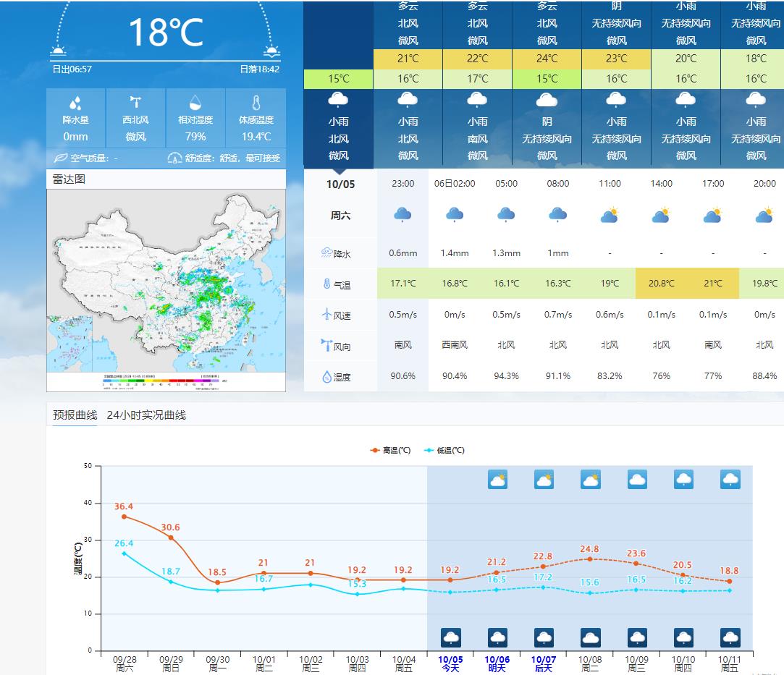This screenshot has height=675, width=784.
Task: Click the 降水 row rain icon
Action: 326,253
